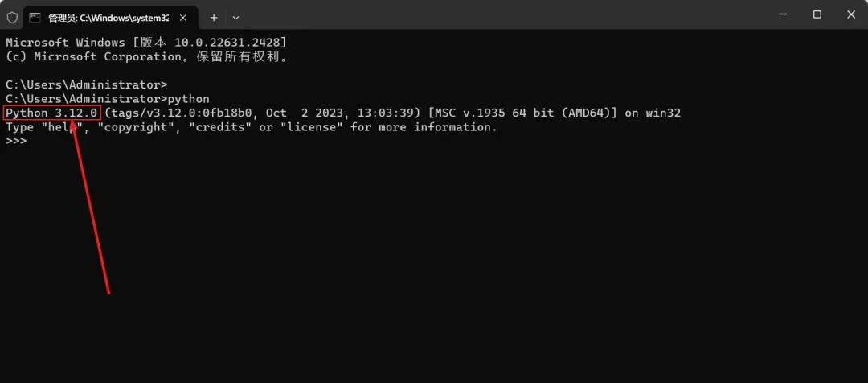
Task: Click the administrator shield icon in title bar
Action: pos(12,17)
